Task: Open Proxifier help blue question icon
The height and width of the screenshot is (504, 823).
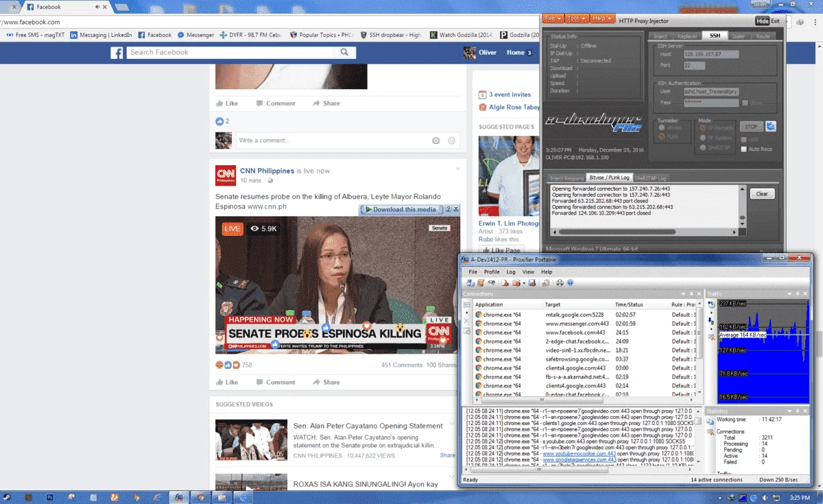Action: pyautogui.click(x=570, y=283)
